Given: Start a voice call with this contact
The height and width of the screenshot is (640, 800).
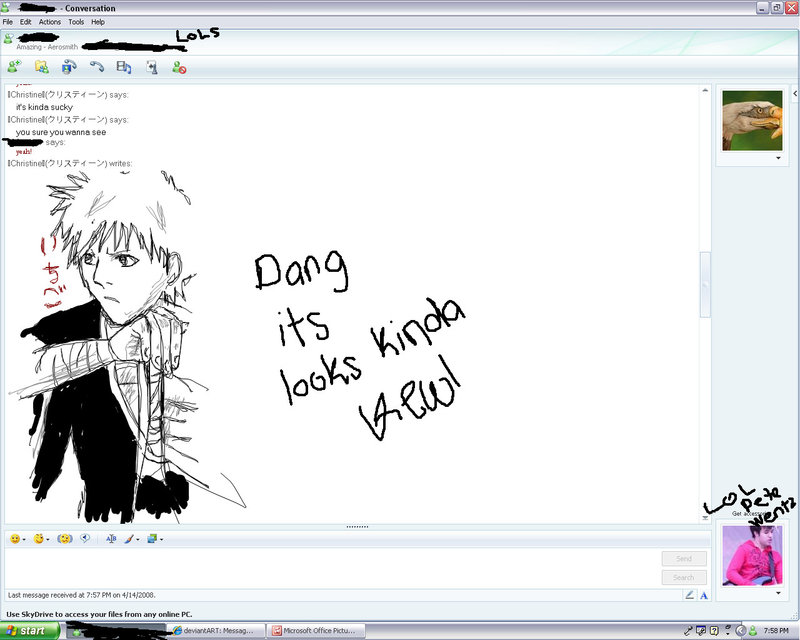Looking at the screenshot, I should 97,66.
